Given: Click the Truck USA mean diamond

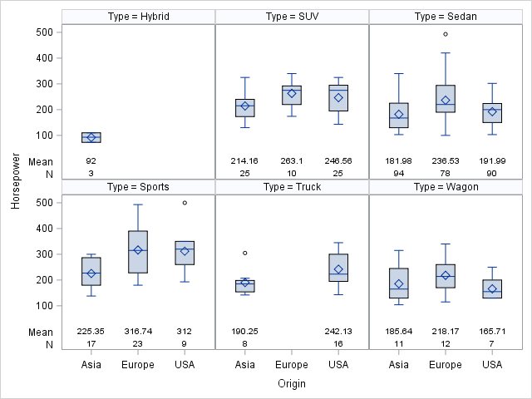Looking at the screenshot, I should coord(338,269).
